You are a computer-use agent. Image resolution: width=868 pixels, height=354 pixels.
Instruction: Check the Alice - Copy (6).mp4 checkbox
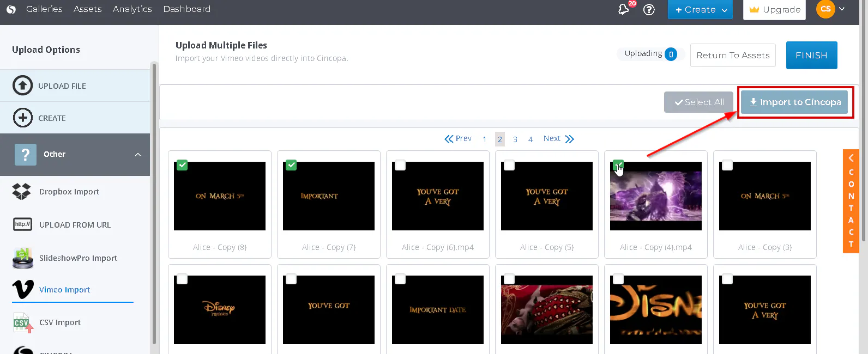[x=400, y=165]
